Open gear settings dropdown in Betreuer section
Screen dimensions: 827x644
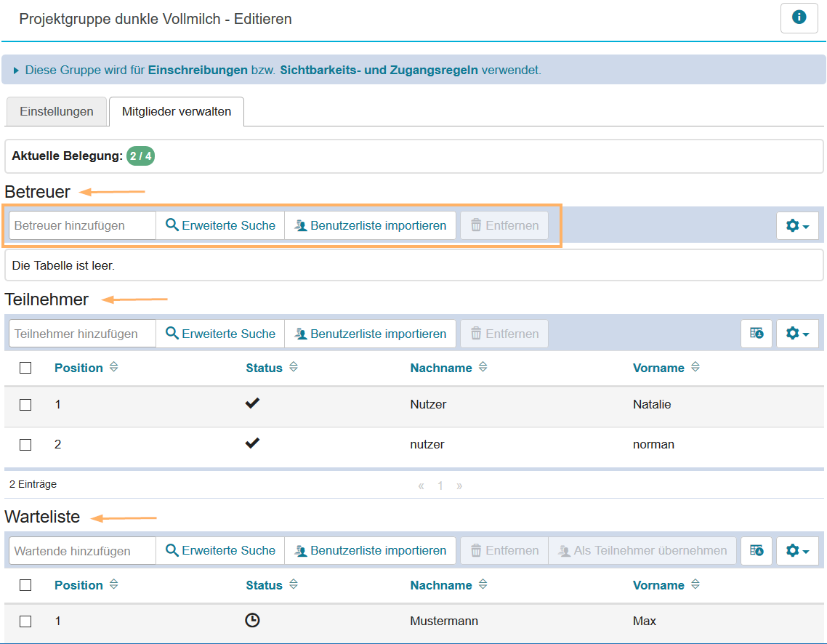click(x=797, y=226)
